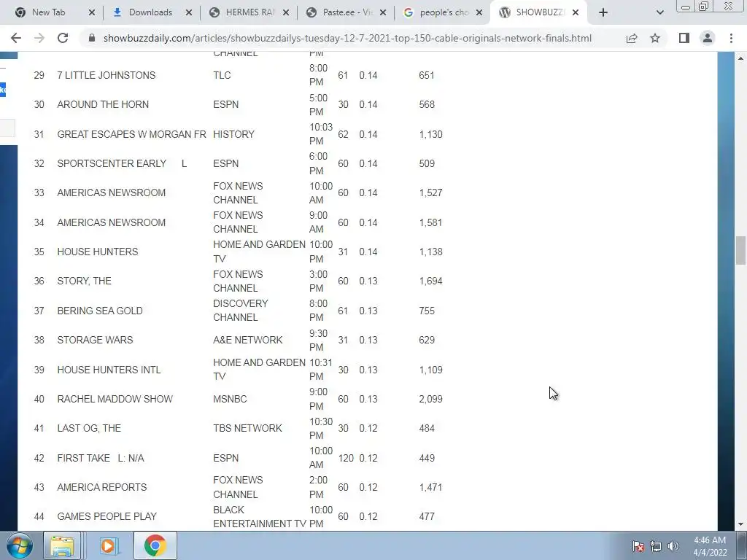Close the Downloads tab
This screenshot has width=747, height=560.
pos(189,12)
